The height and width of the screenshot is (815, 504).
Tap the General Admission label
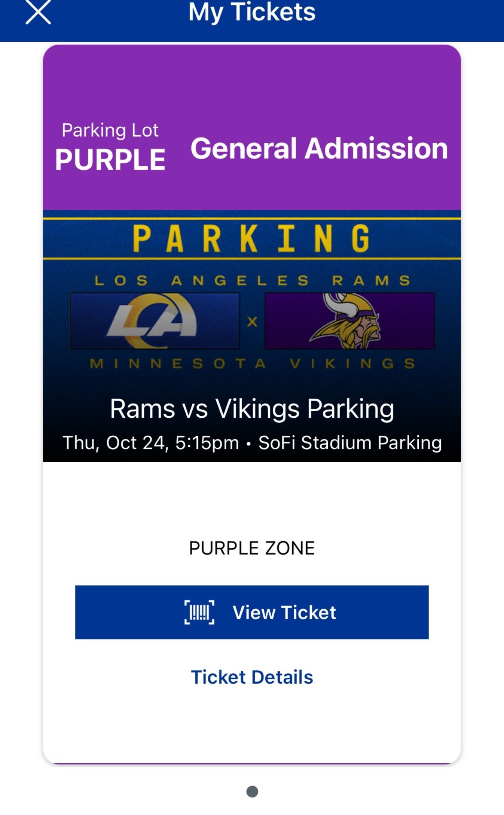(x=319, y=148)
